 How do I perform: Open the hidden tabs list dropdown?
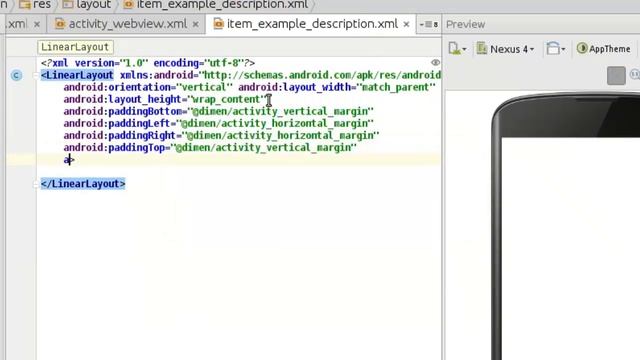[429, 24]
